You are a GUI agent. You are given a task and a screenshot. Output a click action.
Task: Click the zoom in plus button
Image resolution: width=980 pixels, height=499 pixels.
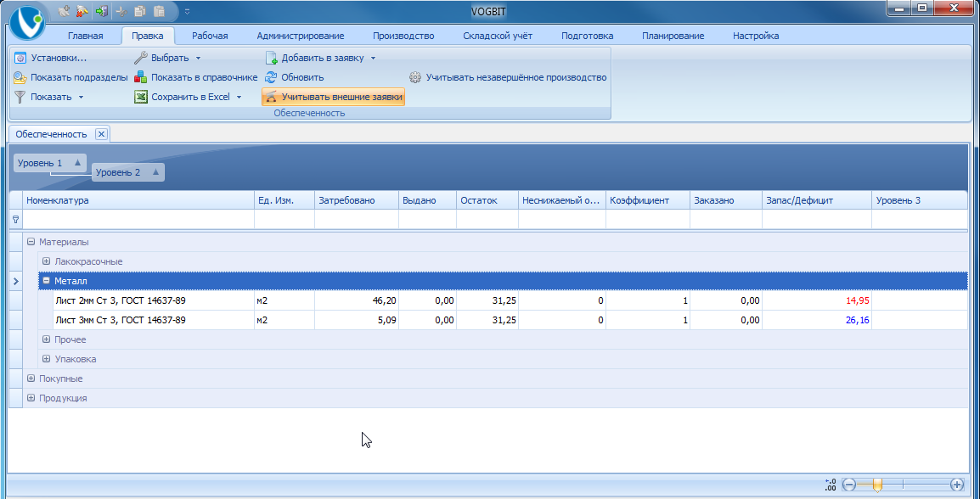956,484
